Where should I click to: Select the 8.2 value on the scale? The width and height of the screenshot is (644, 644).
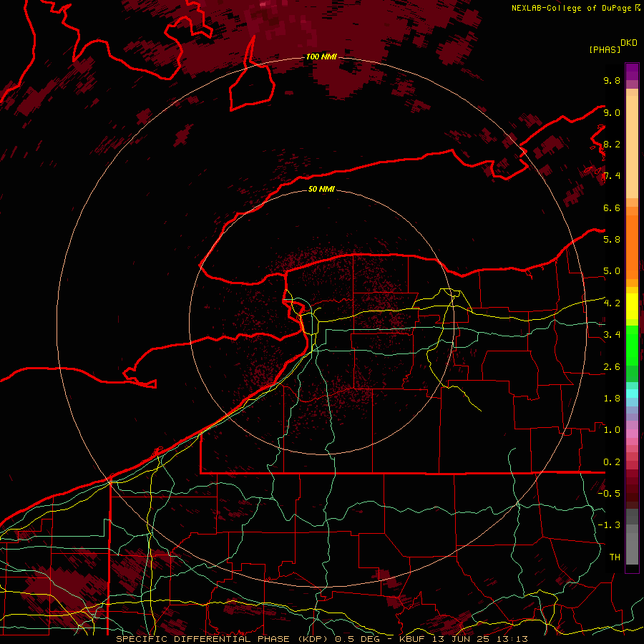pos(612,144)
